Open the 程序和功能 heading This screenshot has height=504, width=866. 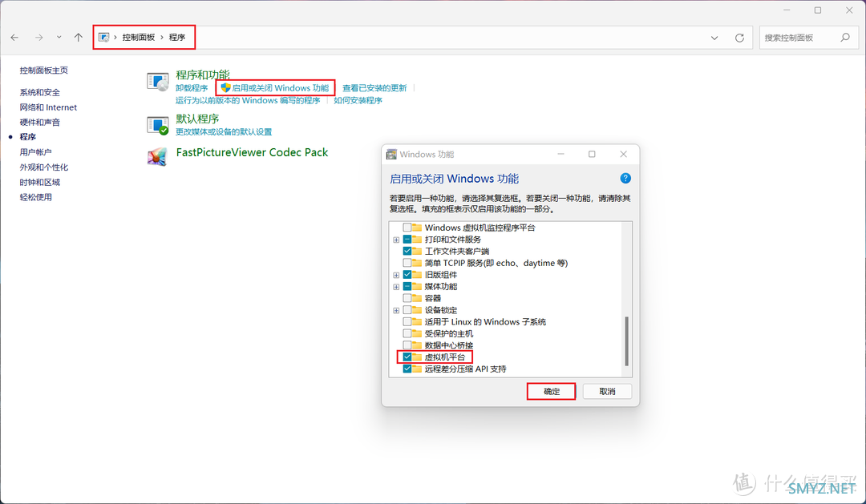click(203, 75)
